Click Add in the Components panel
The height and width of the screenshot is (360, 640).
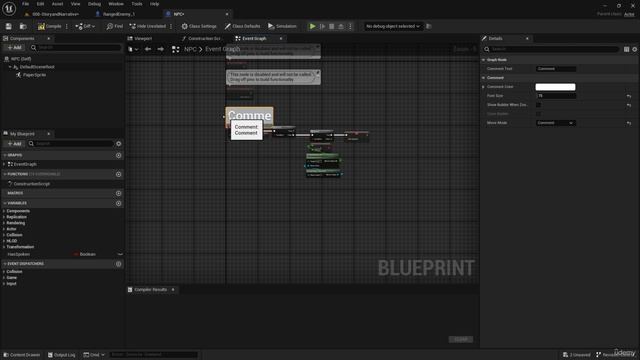click(x=14, y=48)
